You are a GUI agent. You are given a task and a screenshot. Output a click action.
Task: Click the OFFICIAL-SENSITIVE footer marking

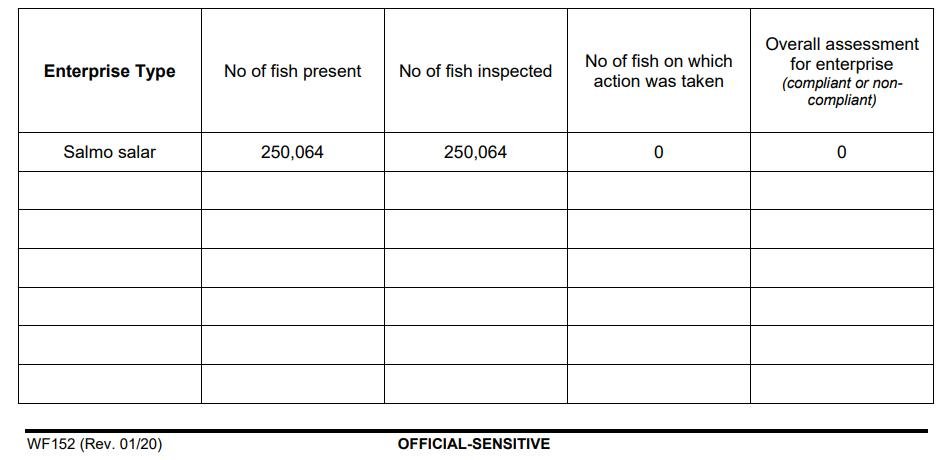coord(473,444)
